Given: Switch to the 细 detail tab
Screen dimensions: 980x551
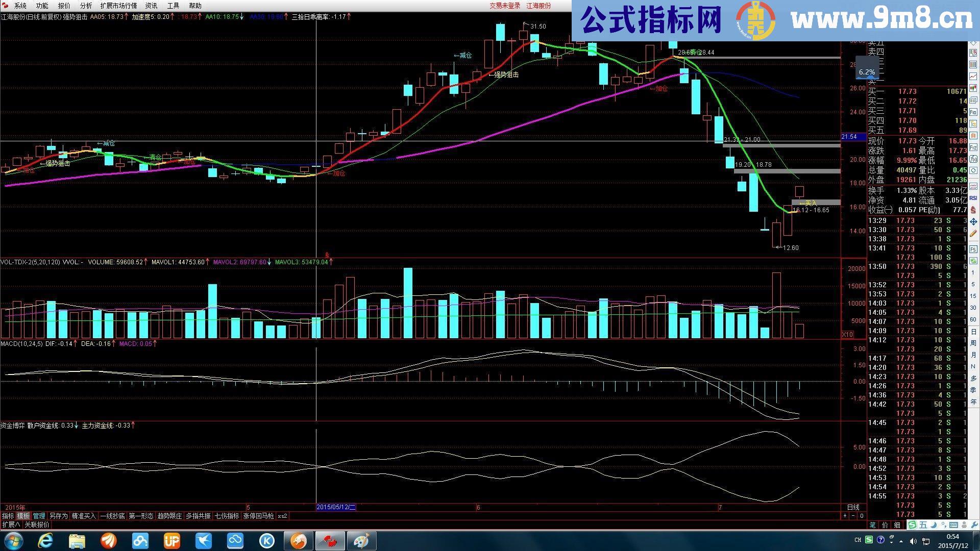Looking at the screenshot, I should coord(897,525).
